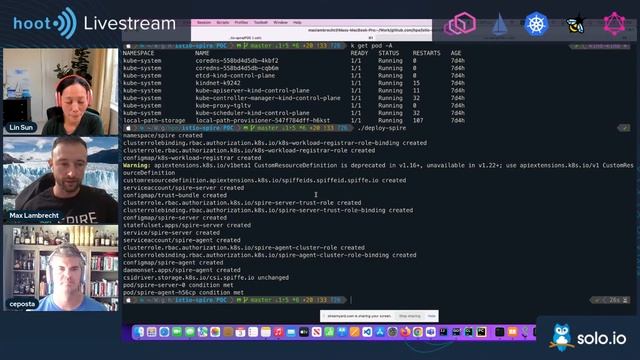Click 'service/spire-server created' line
Screen dimensions: 640x360
171,233
